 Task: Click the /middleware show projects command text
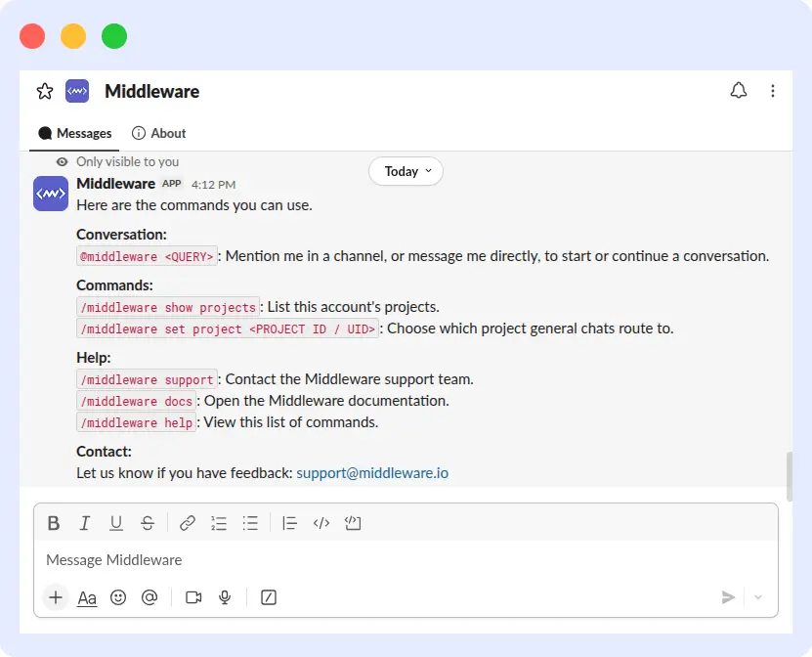pyautogui.click(x=168, y=307)
